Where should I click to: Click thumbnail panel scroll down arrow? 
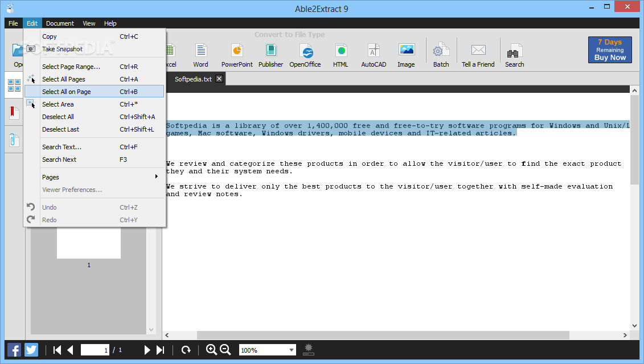[x=151, y=330]
